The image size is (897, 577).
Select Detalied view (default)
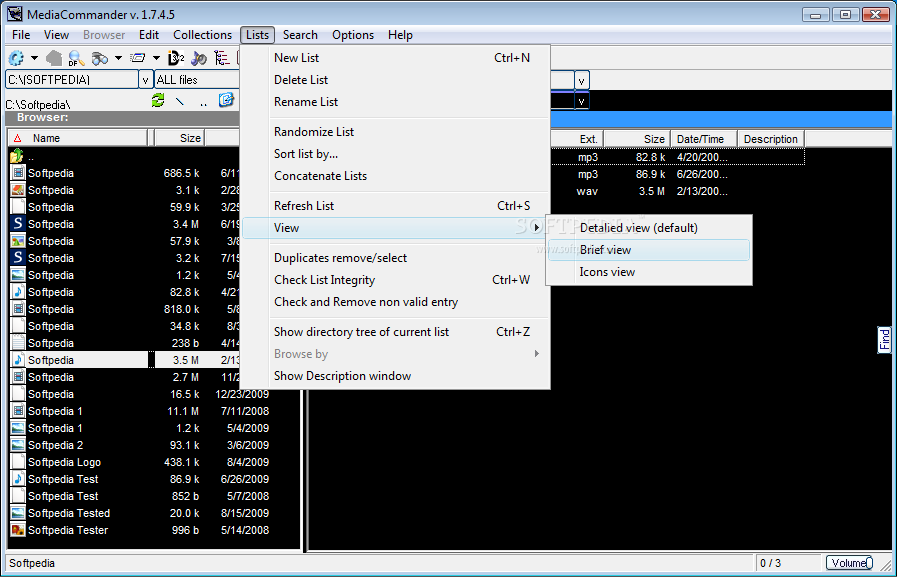coord(649,228)
